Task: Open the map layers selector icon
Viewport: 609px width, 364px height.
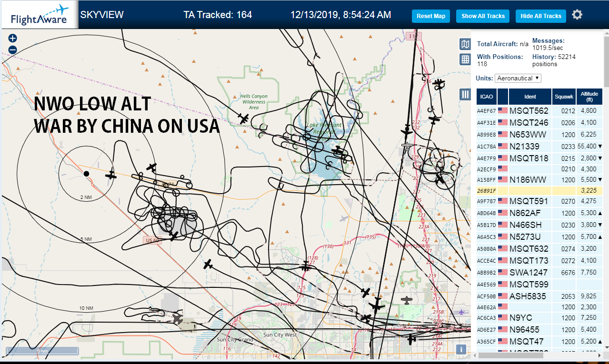Action: click(x=465, y=44)
